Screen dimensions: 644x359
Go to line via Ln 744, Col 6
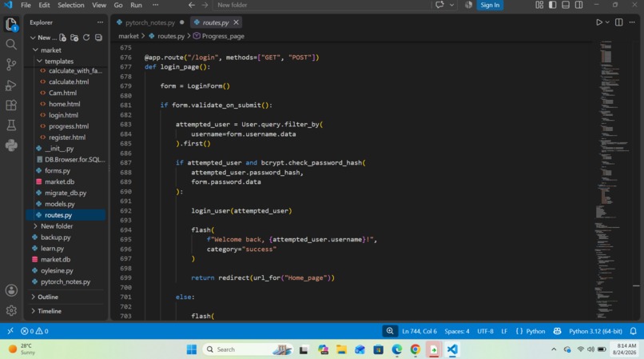click(419, 331)
